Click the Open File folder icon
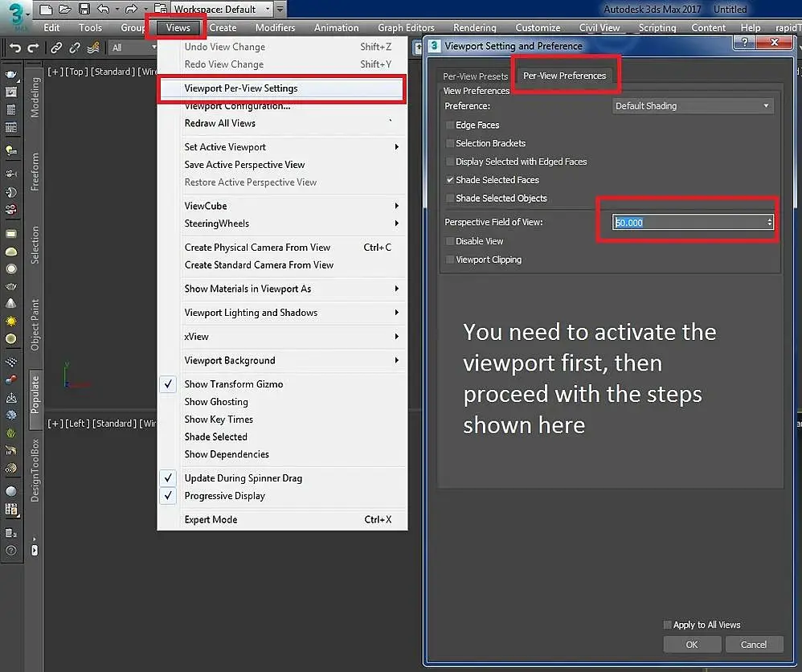The width and height of the screenshot is (802, 672). (64, 9)
